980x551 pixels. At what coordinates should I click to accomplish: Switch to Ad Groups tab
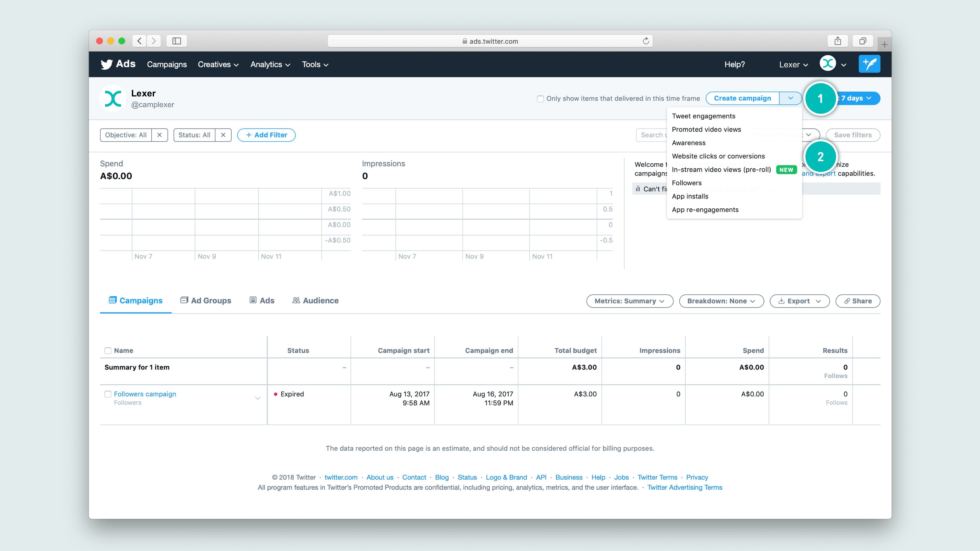click(206, 300)
